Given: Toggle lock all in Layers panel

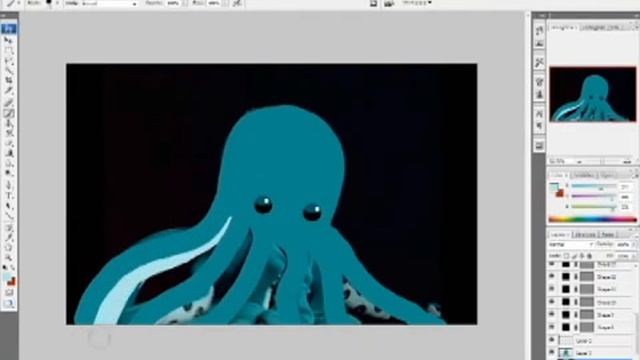Looking at the screenshot, I should pyautogui.click(x=589, y=256).
